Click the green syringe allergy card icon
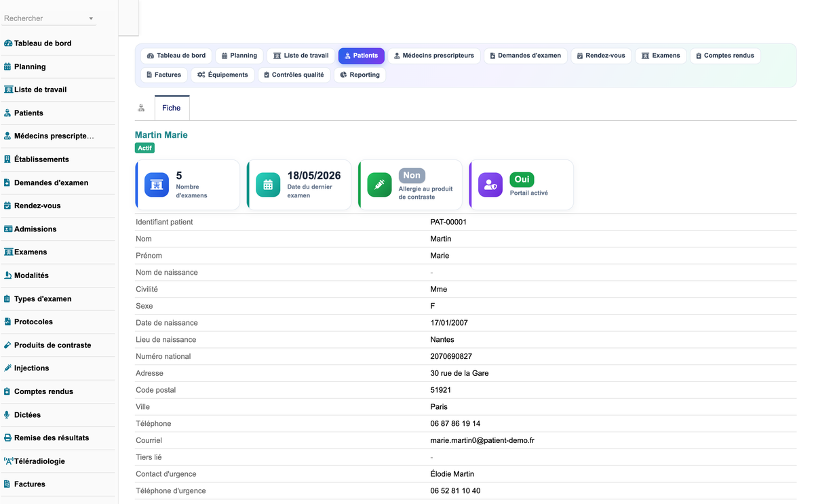This screenshot has width=814, height=504. [x=379, y=185]
